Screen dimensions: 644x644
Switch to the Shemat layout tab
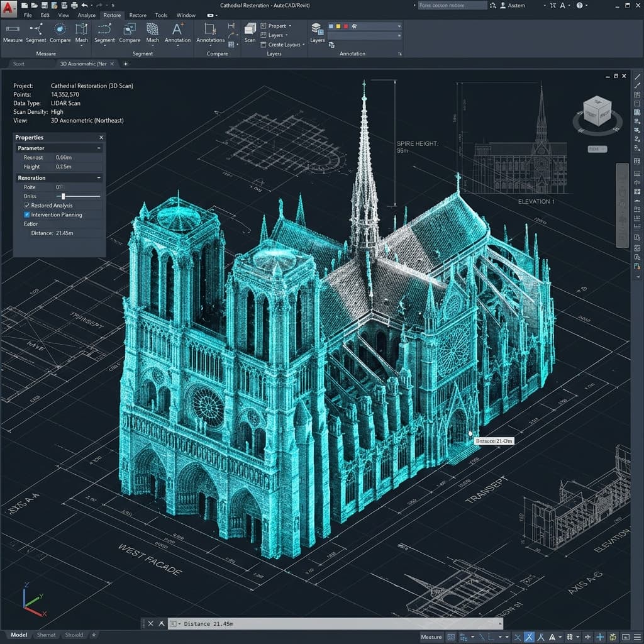pyautogui.click(x=46, y=635)
